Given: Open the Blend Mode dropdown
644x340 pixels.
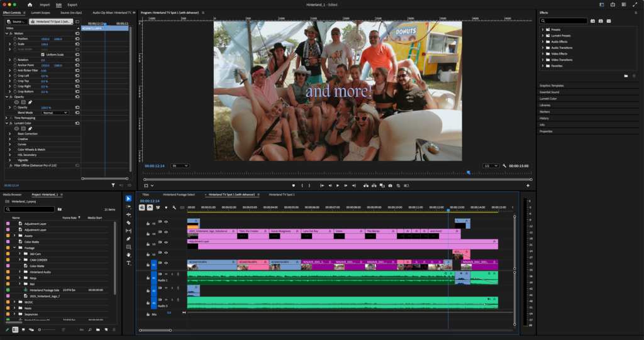Looking at the screenshot, I should [x=55, y=112].
